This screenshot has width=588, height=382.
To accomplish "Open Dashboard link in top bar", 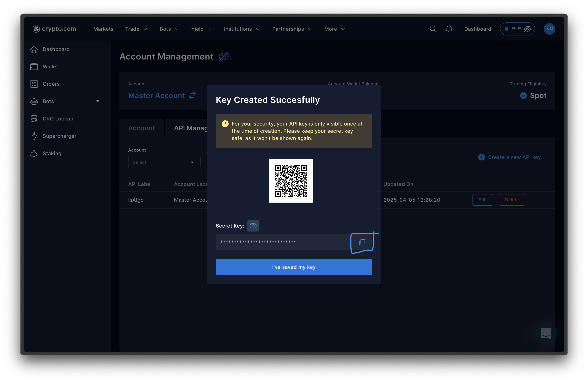I will 478,29.
